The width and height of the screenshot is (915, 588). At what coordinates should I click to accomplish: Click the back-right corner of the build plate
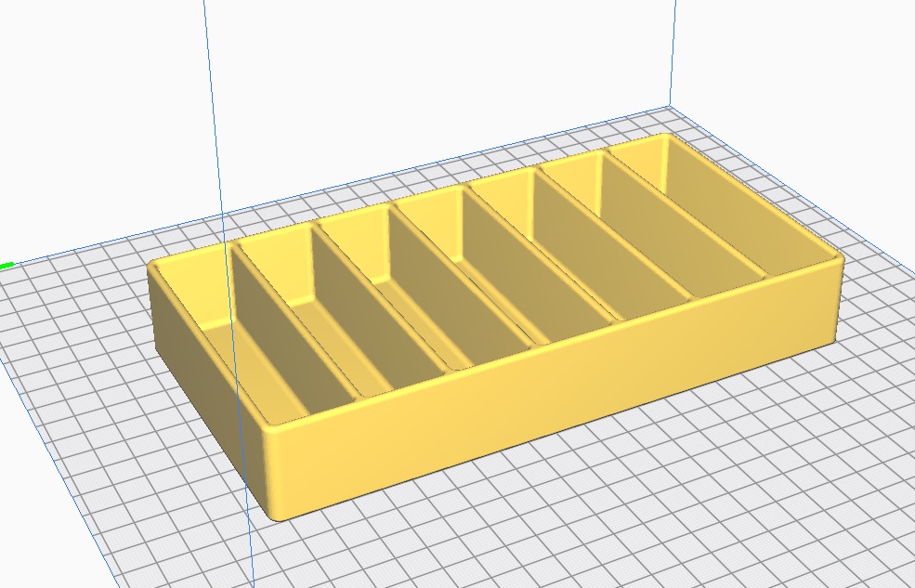(672, 108)
